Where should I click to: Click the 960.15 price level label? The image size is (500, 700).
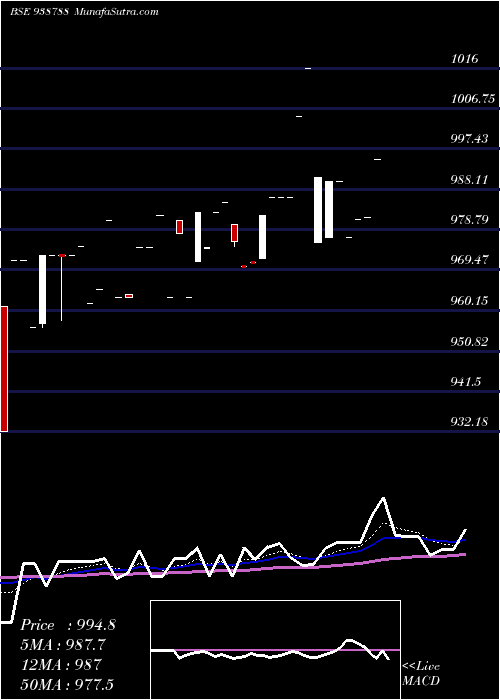point(469,301)
